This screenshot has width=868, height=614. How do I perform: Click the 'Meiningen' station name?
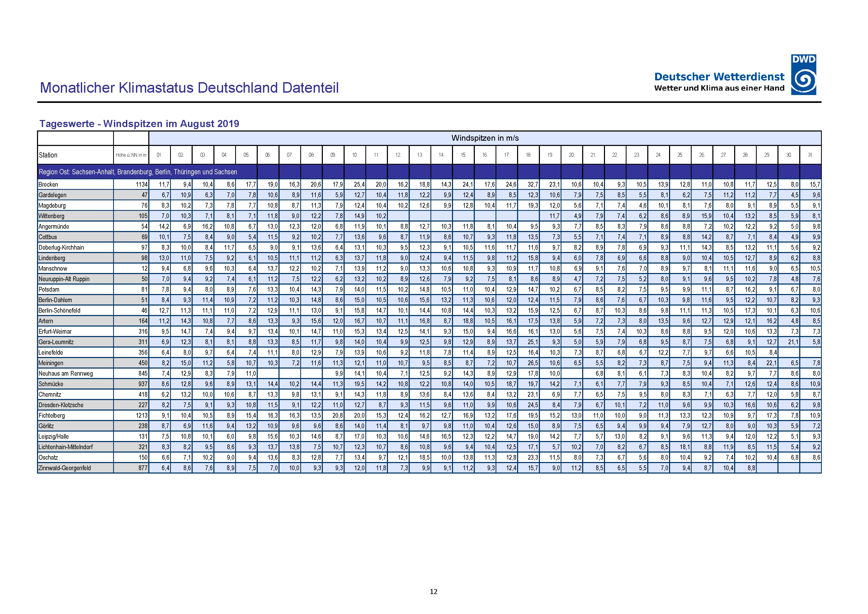click(x=51, y=363)
